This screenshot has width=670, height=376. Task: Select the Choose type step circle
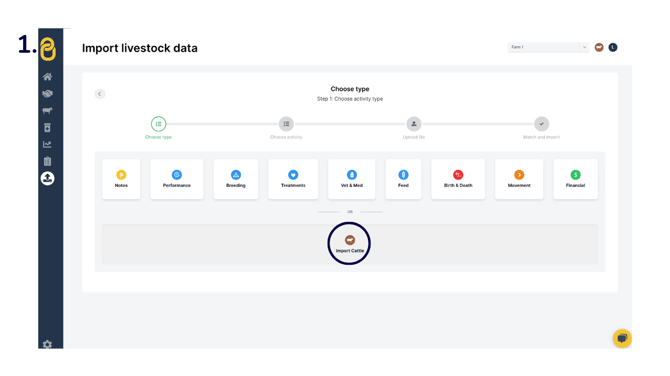(x=159, y=124)
